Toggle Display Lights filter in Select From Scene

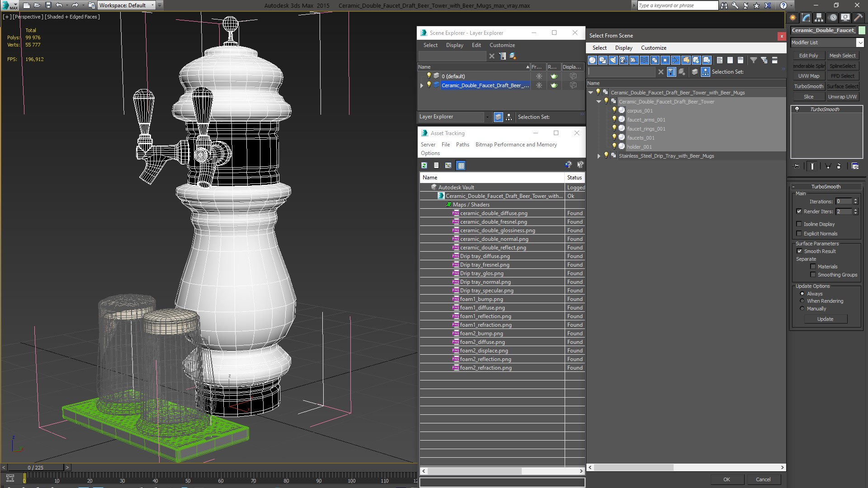pyautogui.click(x=613, y=60)
